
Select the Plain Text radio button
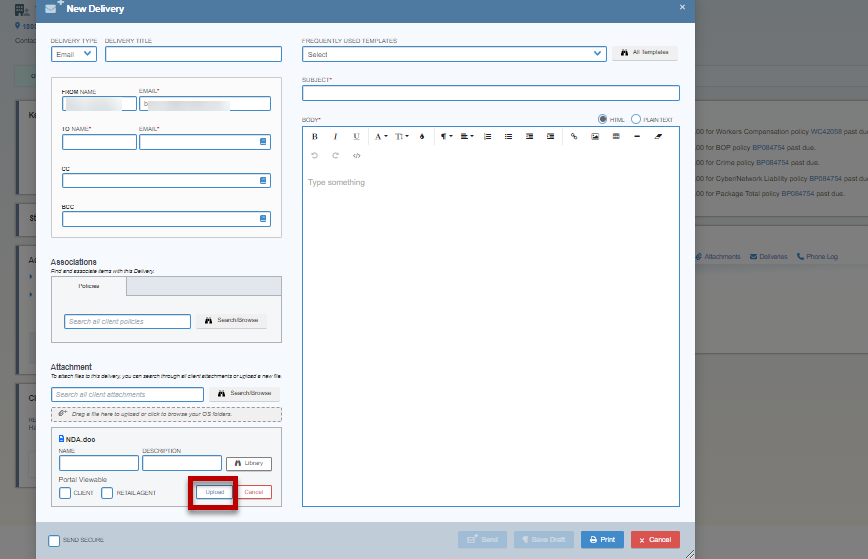[x=636, y=119]
